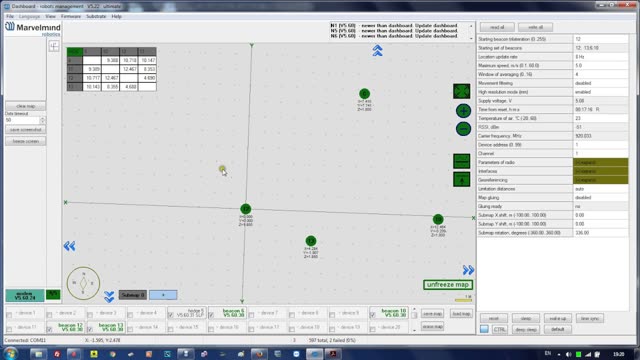640x360 pixels.
Task: Expand the Parameters of radio row
Action: click(x=600, y=162)
